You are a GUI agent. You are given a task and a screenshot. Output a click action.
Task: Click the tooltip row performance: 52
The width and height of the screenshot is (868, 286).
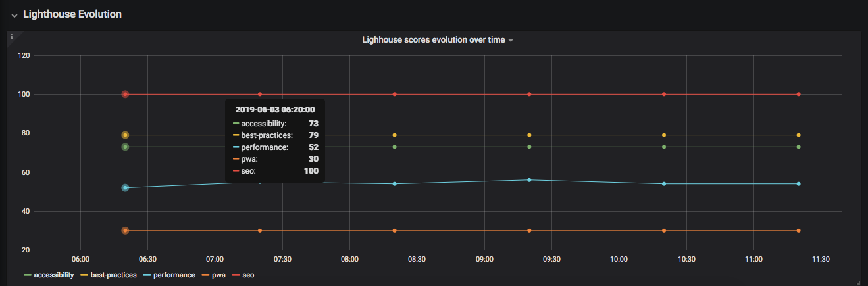click(275, 147)
